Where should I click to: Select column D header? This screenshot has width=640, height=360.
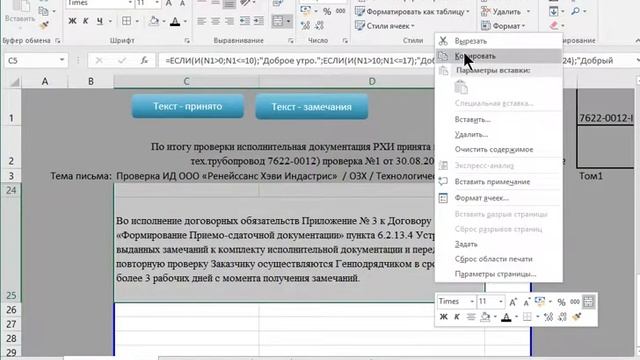click(x=372, y=82)
